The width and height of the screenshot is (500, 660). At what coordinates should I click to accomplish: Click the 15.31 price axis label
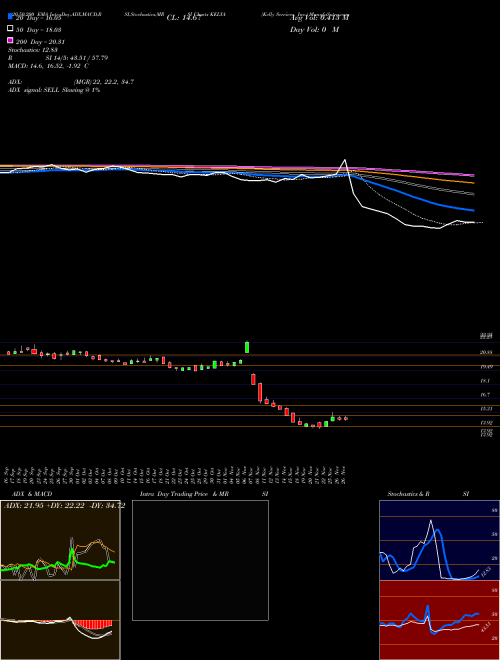(x=486, y=409)
